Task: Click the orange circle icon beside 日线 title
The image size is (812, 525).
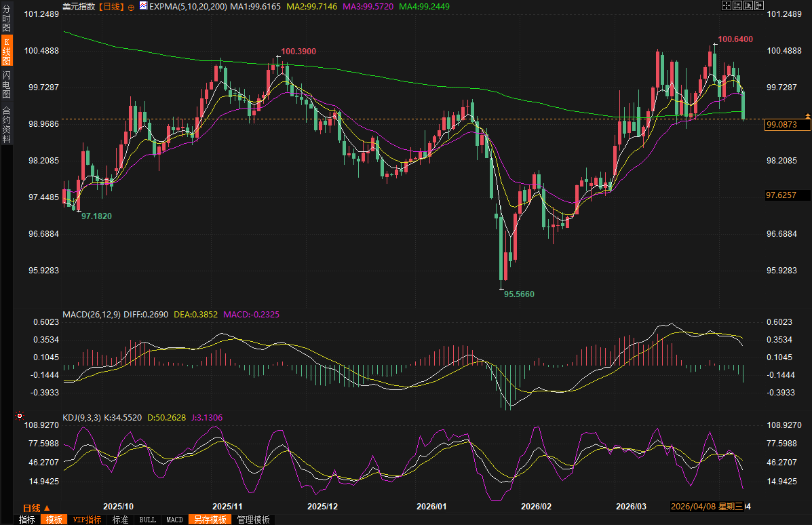Action: [x=131, y=6]
